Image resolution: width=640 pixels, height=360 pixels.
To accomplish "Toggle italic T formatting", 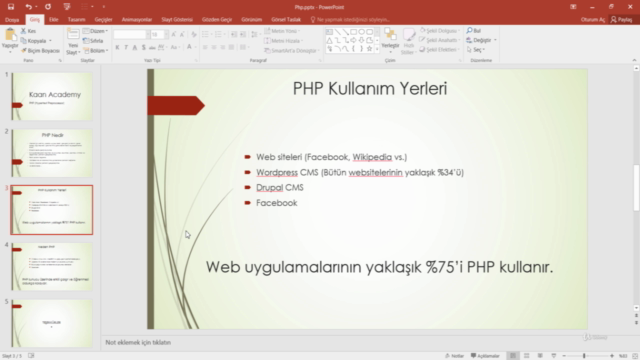I will (126, 47).
